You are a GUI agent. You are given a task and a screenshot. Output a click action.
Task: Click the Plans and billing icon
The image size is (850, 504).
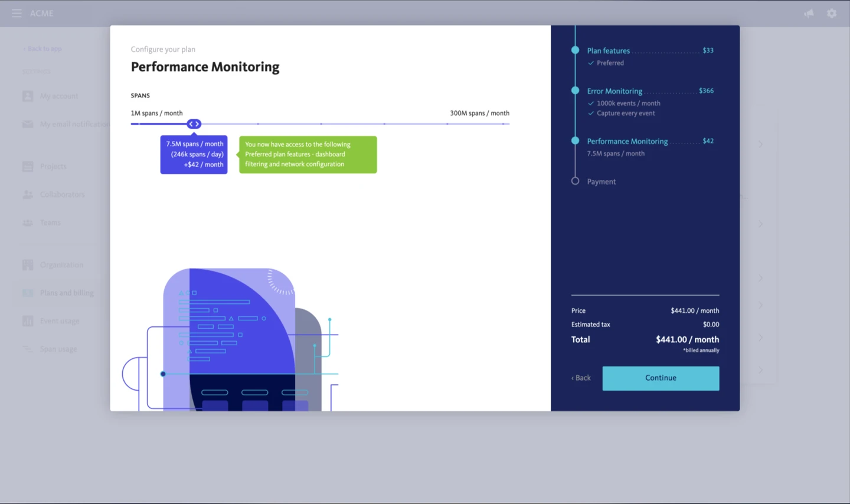coord(28,293)
